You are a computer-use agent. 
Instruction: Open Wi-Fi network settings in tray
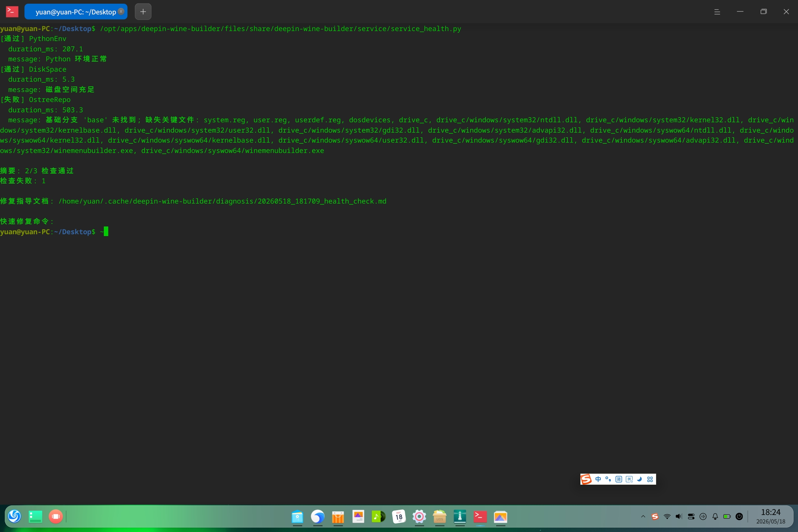(667, 516)
